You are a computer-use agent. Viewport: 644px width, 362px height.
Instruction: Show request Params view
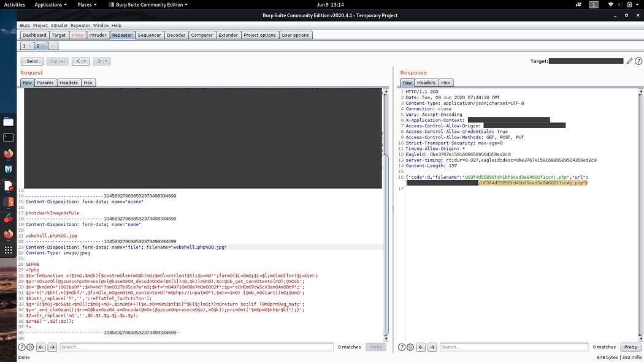45,83
